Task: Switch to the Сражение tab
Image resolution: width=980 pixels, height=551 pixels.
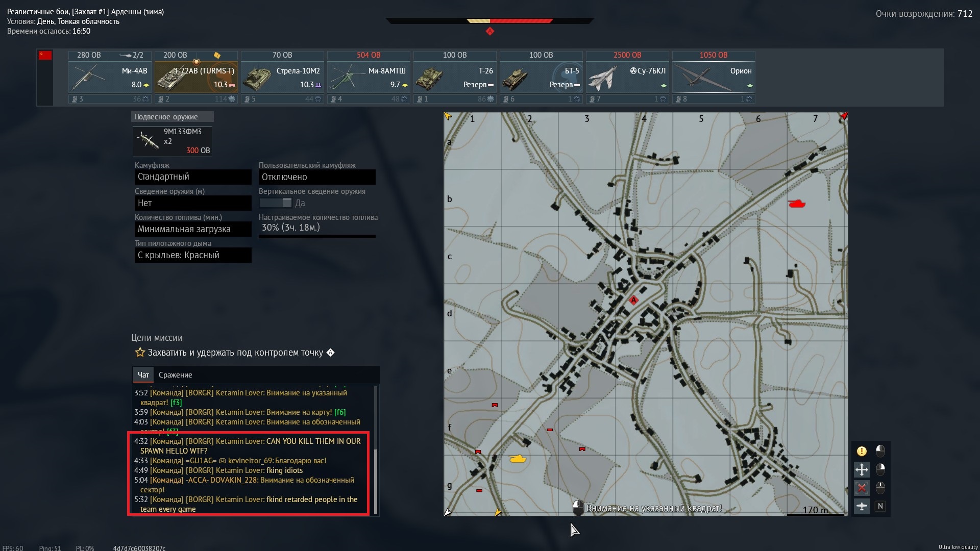Action: click(x=175, y=375)
